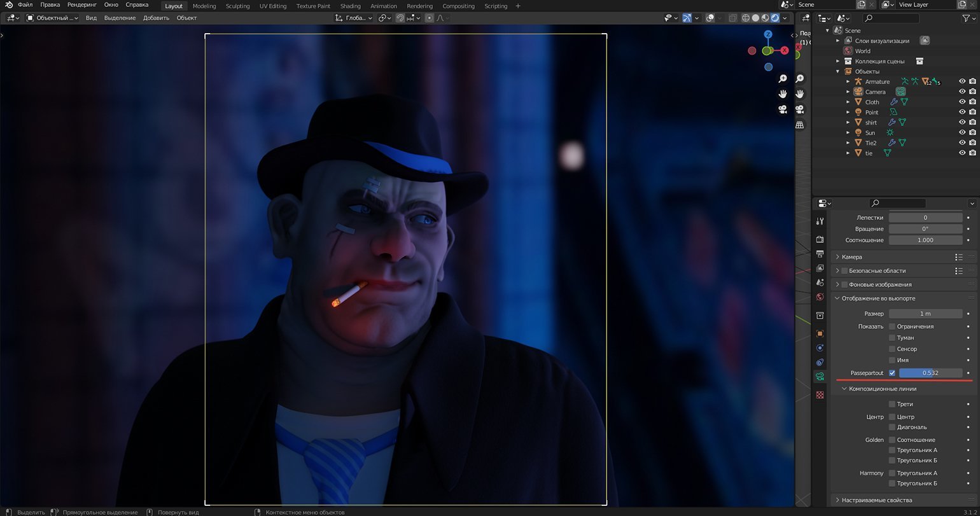The image size is (980, 516).
Task: Click the Размер 1 m field
Action: point(925,314)
